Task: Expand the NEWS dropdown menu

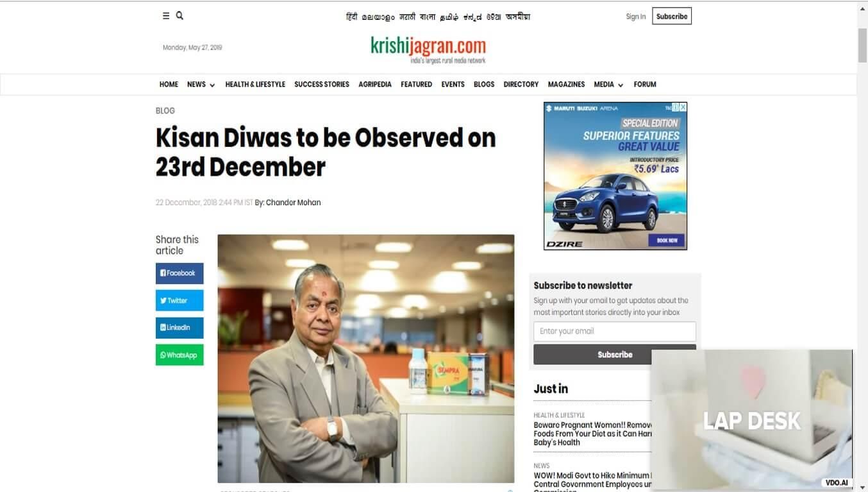Action: pos(201,85)
